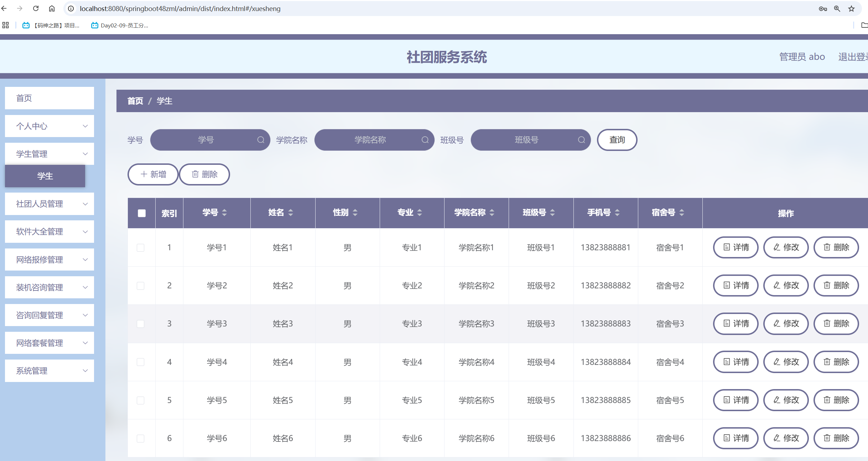Image resolution: width=868 pixels, height=461 pixels.
Task: Click the search icon in 班级号 field
Action: point(581,140)
